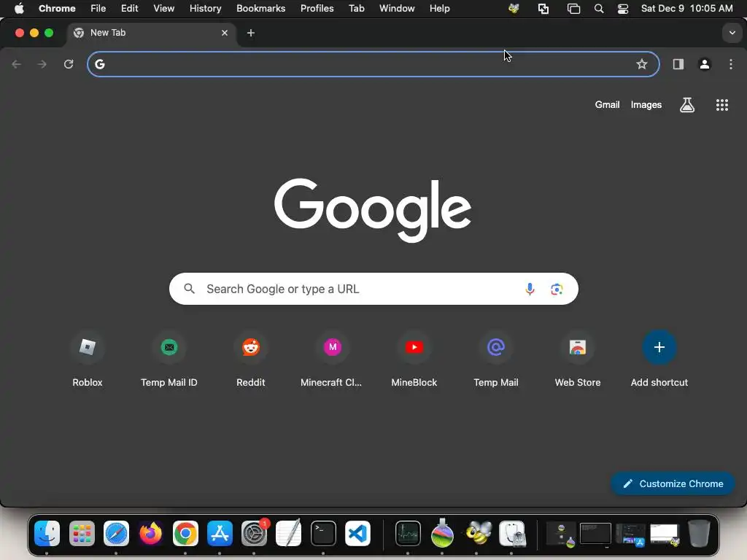Open the Roblox shortcut

(88, 359)
